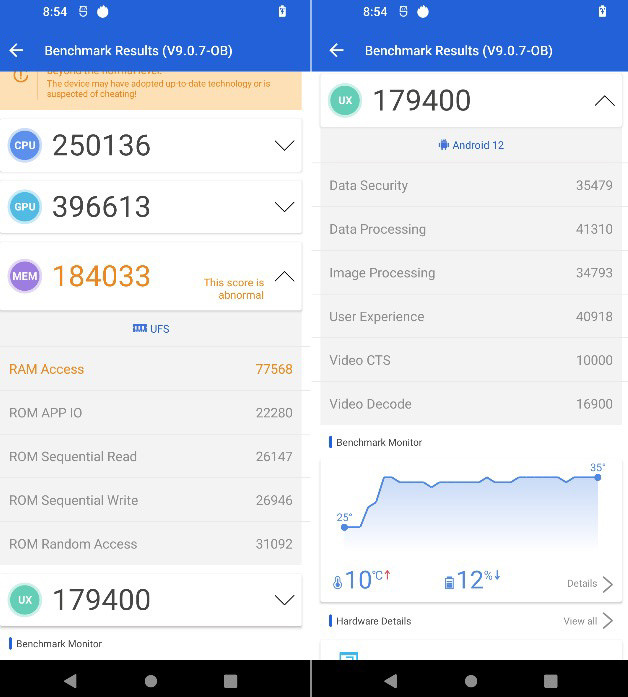
Task: Tap the UX badge on right screen
Action: (x=345, y=100)
